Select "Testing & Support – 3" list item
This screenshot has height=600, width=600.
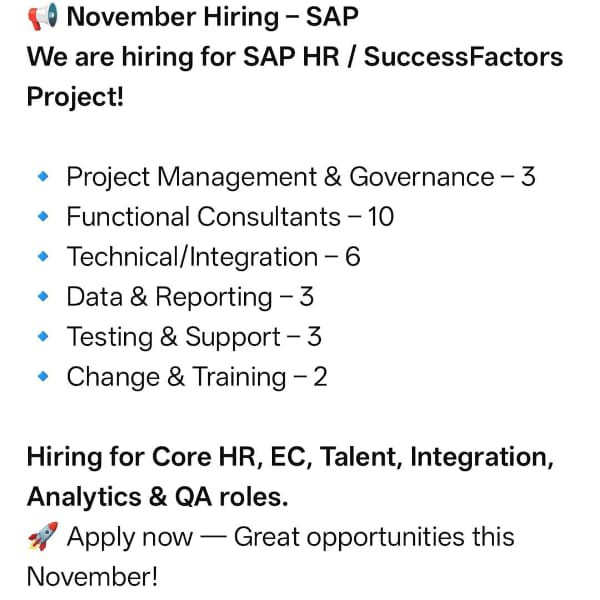coord(194,337)
